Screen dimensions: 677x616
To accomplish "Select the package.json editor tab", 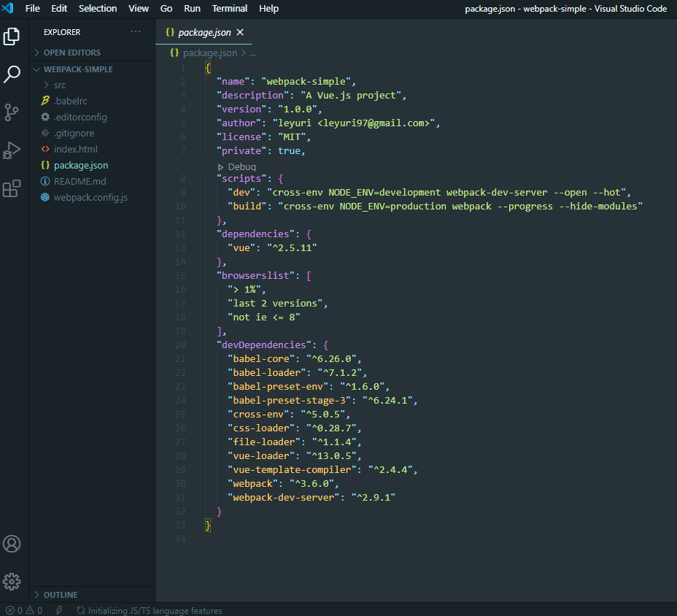I will tap(204, 32).
